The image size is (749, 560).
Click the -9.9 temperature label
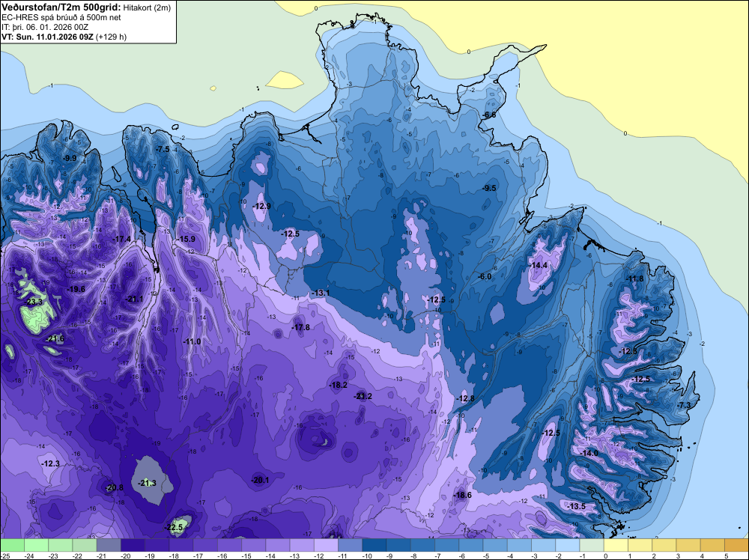pos(70,158)
